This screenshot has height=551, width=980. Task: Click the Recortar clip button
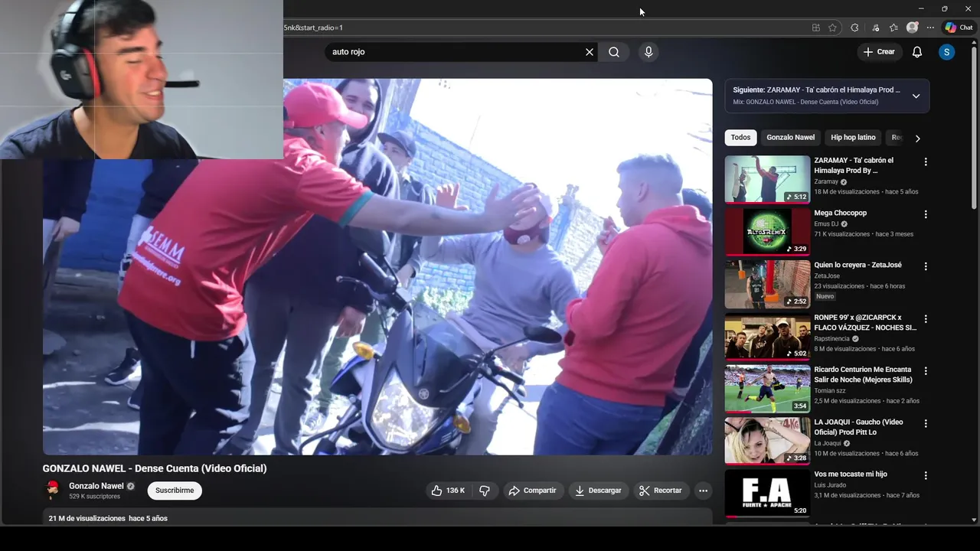(x=661, y=491)
